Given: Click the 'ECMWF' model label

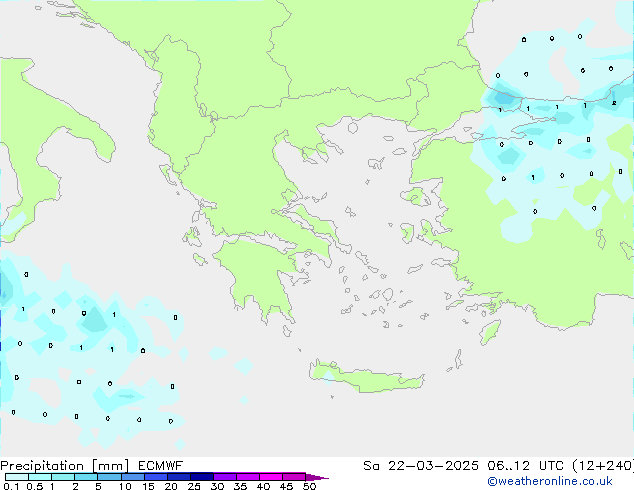Looking at the screenshot, I should coord(161,466).
